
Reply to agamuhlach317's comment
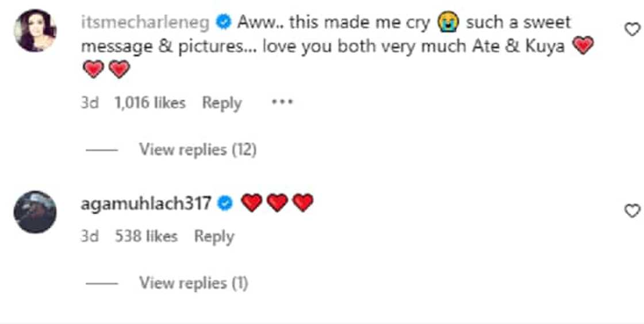click(x=214, y=236)
